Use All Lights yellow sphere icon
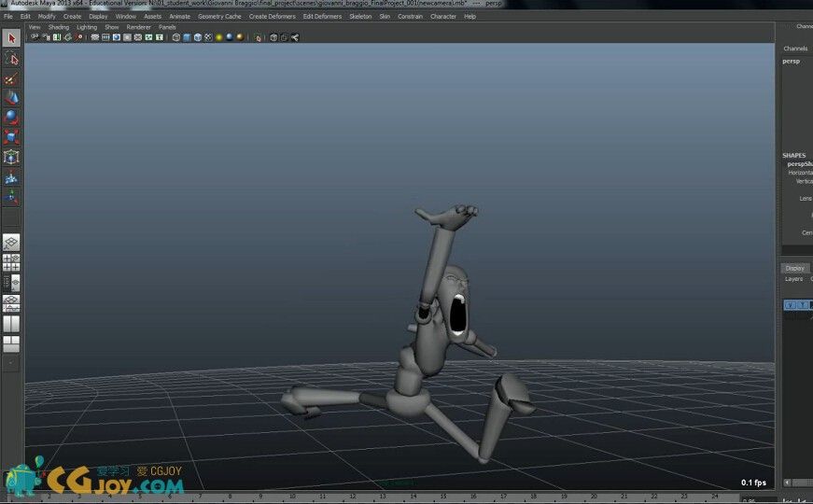Screen dimensions: 813x504 click(x=218, y=37)
